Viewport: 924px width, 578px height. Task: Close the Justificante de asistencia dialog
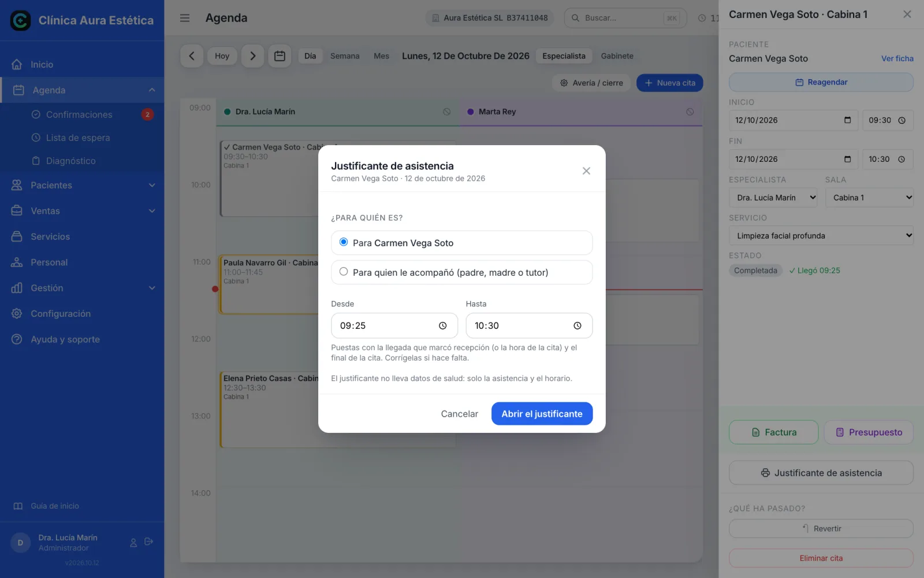(x=586, y=171)
